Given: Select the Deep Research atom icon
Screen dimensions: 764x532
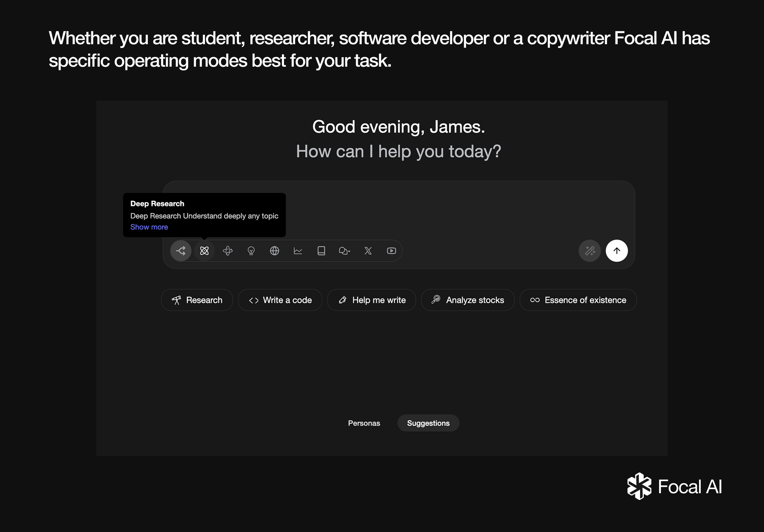Looking at the screenshot, I should point(204,251).
